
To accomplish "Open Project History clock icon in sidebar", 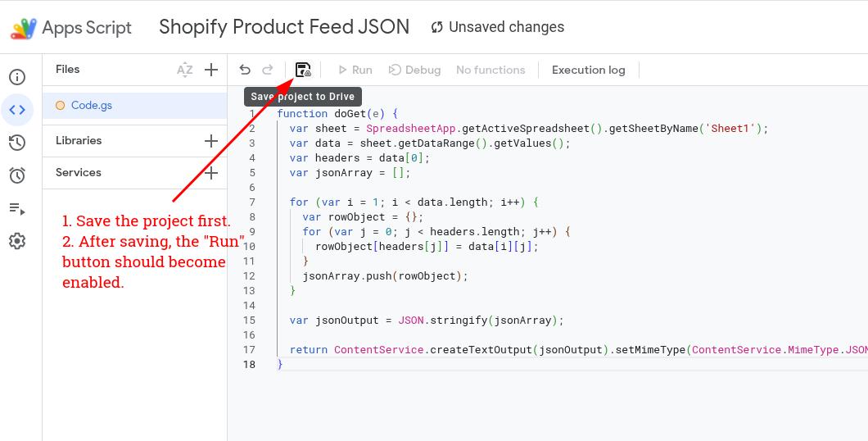I will coord(17,143).
